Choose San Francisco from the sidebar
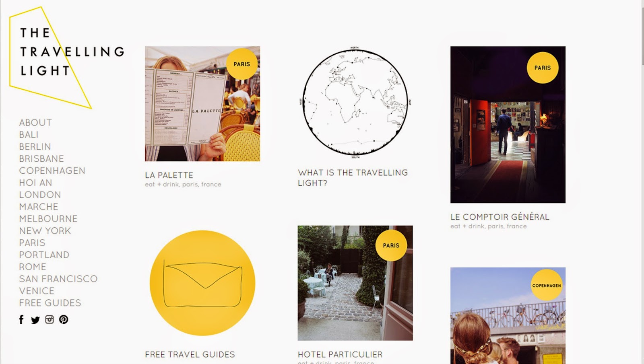644x364 pixels. click(58, 279)
